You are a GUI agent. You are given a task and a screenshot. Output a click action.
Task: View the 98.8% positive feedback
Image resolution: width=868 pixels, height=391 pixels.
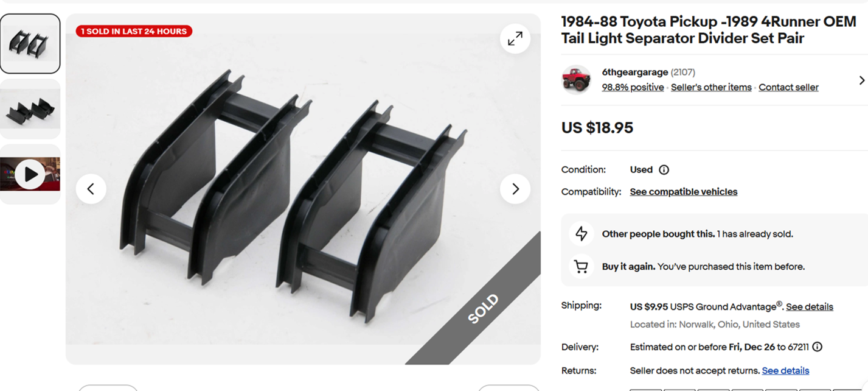coord(633,87)
